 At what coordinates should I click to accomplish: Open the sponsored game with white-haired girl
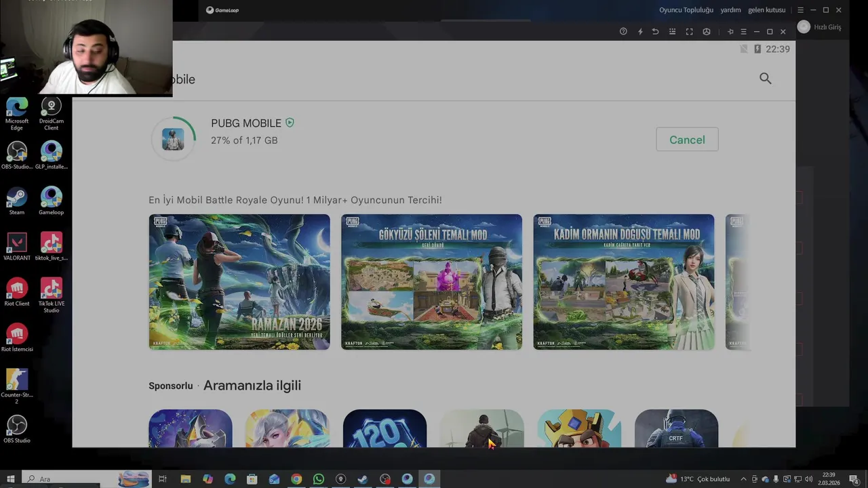pyautogui.click(x=287, y=428)
